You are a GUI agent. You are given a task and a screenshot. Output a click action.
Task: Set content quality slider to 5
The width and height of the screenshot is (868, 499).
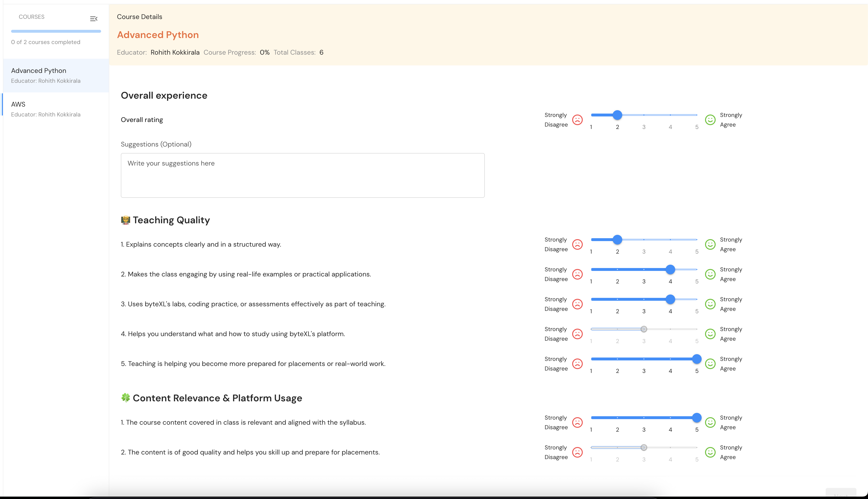tap(697, 448)
